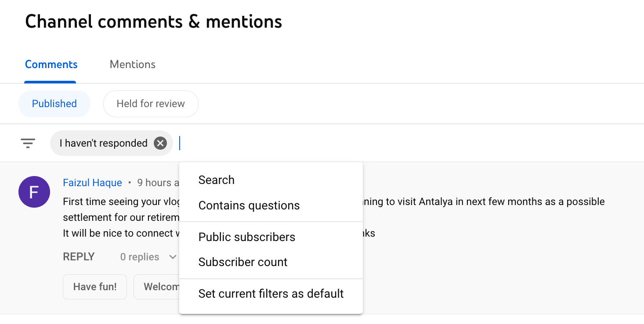Screen dimensions: 644x324
Task: Show comments Held for review
Action: point(151,104)
